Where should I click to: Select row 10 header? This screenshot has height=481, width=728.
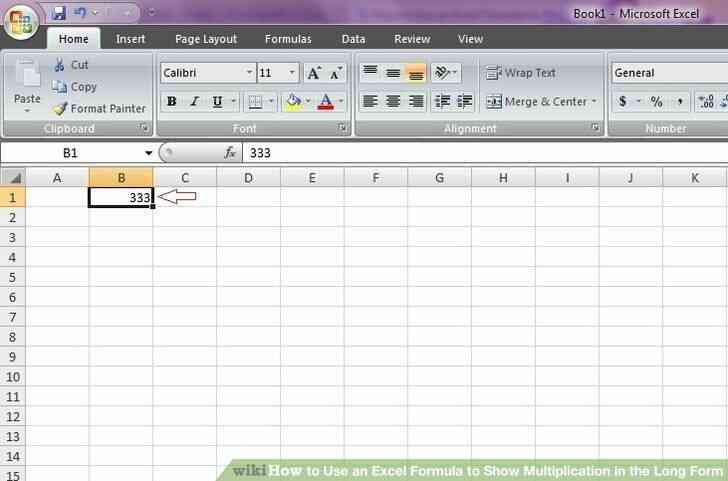(x=13, y=377)
